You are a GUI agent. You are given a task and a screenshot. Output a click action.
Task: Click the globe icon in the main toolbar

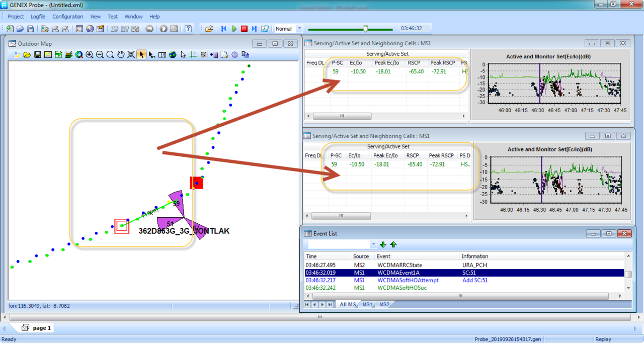click(90, 29)
